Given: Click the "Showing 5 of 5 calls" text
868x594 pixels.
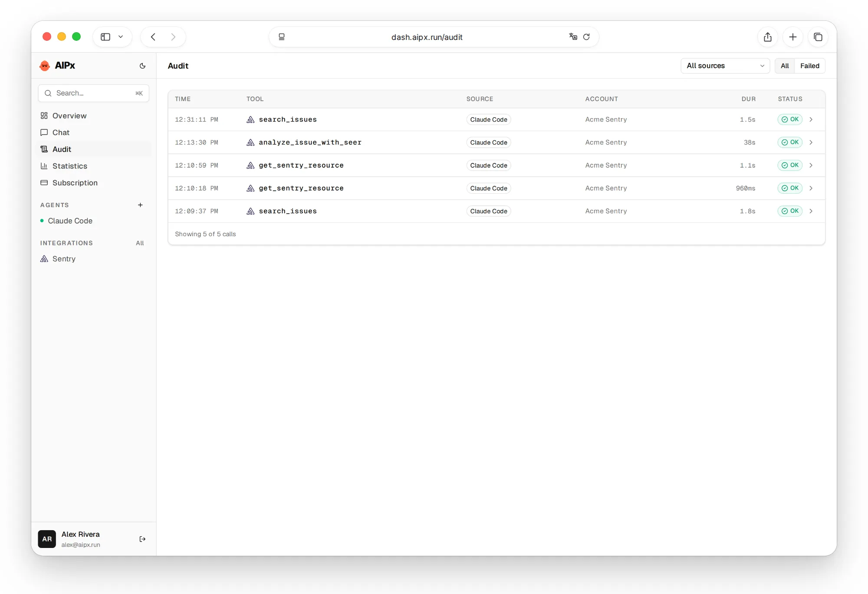Looking at the screenshot, I should (x=205, y=234).
